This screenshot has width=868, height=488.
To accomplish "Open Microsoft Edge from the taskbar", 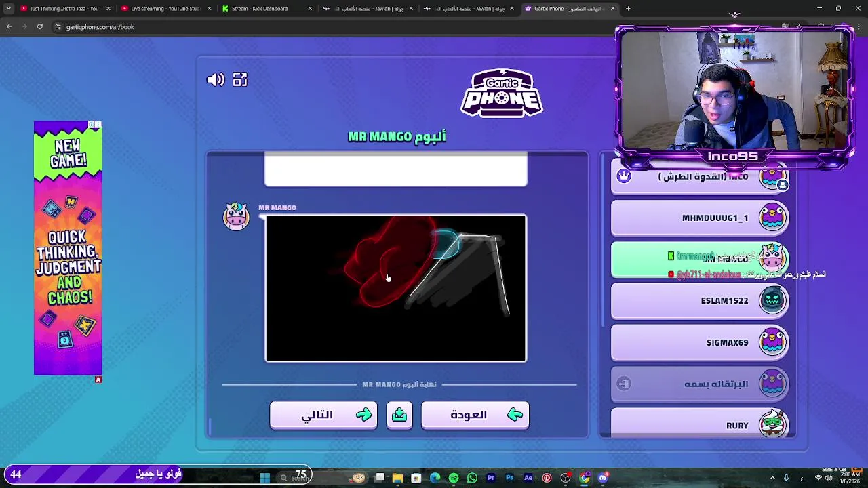I will (x=435, y=478).
